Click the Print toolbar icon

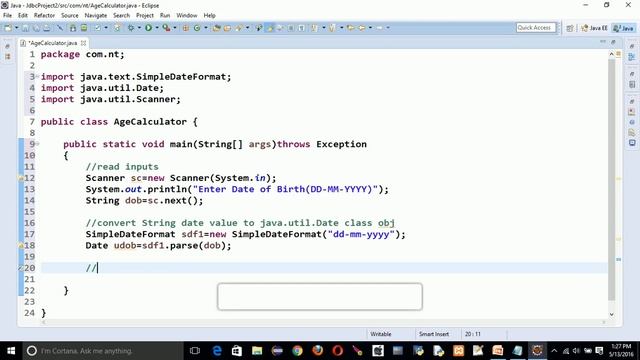47,28
